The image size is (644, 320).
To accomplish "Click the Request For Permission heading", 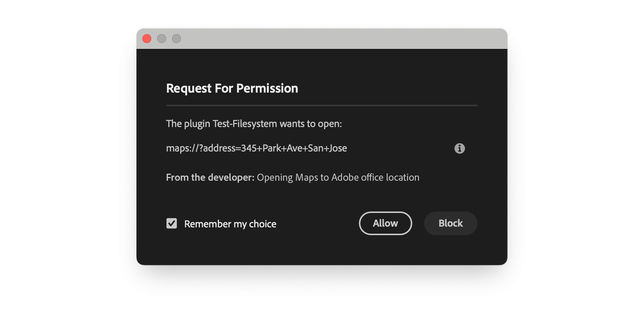I will [x=232, y=88].
